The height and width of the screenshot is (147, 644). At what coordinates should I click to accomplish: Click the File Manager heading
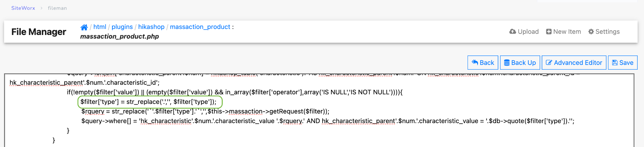pos(39,32)
